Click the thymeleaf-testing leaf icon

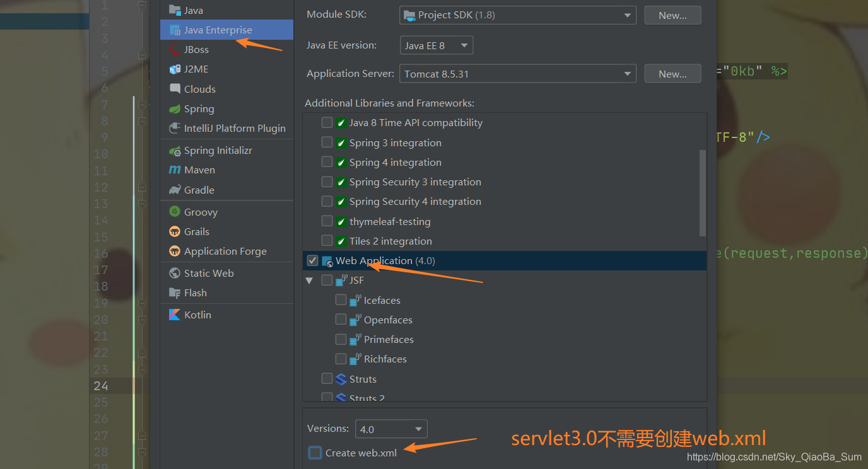coord(341,221)
